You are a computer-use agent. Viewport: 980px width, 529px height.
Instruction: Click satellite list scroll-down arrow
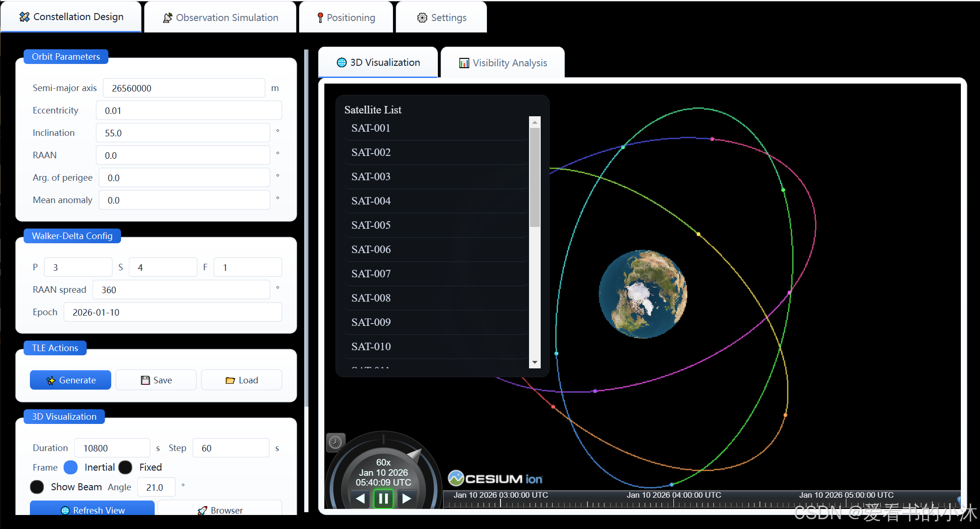[x=535, y=363]
